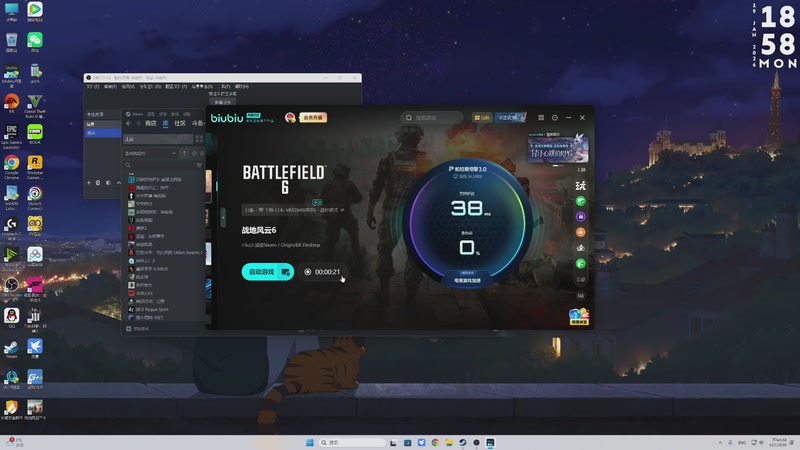
Task: Open the 帮助(H) menu in OBS
Action: 241,87
